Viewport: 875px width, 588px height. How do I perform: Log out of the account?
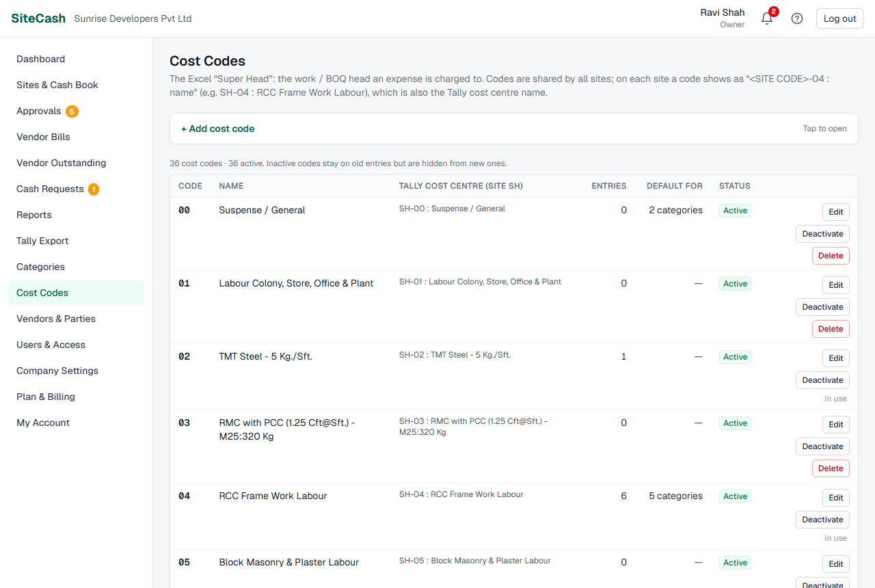[840, 18]
